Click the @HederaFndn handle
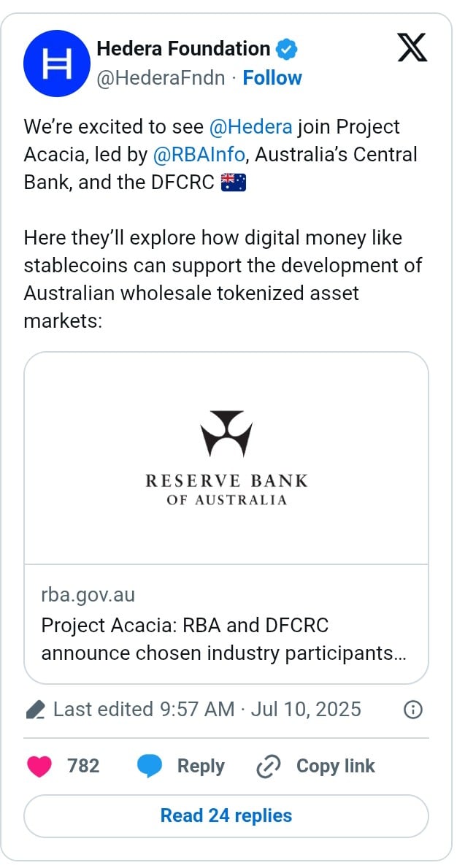457x868 pixels. (161, 78)
